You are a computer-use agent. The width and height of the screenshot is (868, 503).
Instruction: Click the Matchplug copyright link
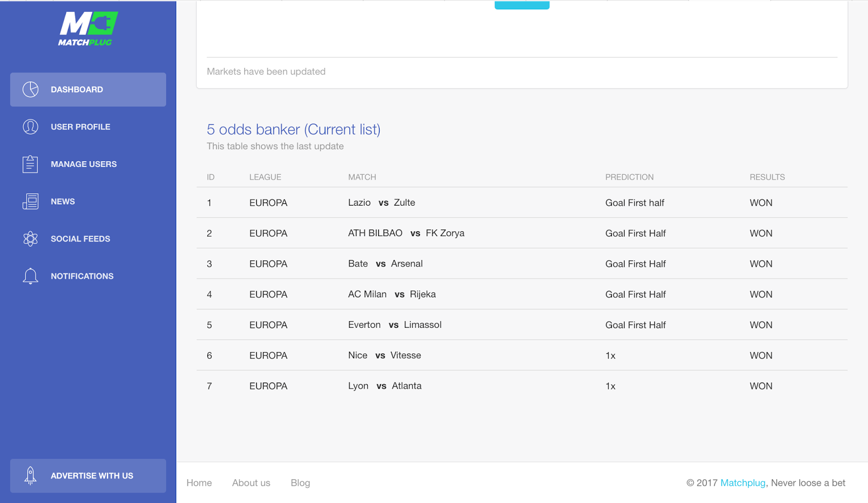tap(743, 483)
